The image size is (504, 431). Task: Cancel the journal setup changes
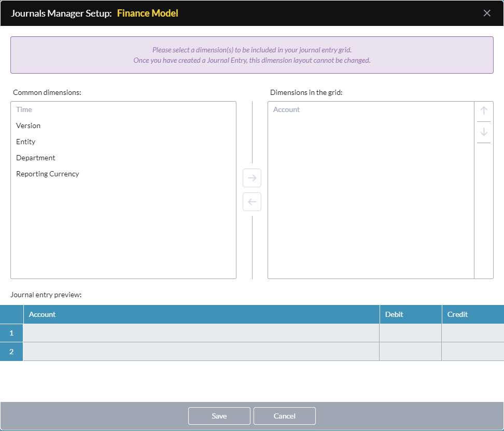click(x=285, y=416)
